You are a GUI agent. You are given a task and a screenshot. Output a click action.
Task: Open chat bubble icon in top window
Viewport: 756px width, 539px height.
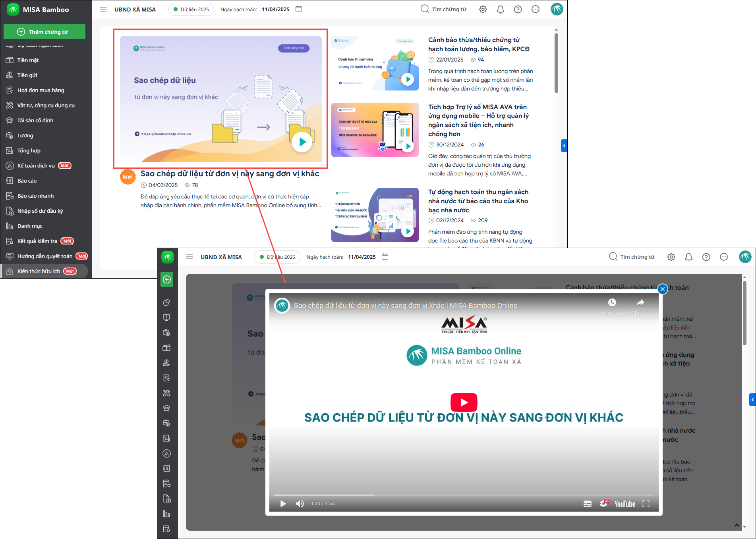(x=536, y=9)
